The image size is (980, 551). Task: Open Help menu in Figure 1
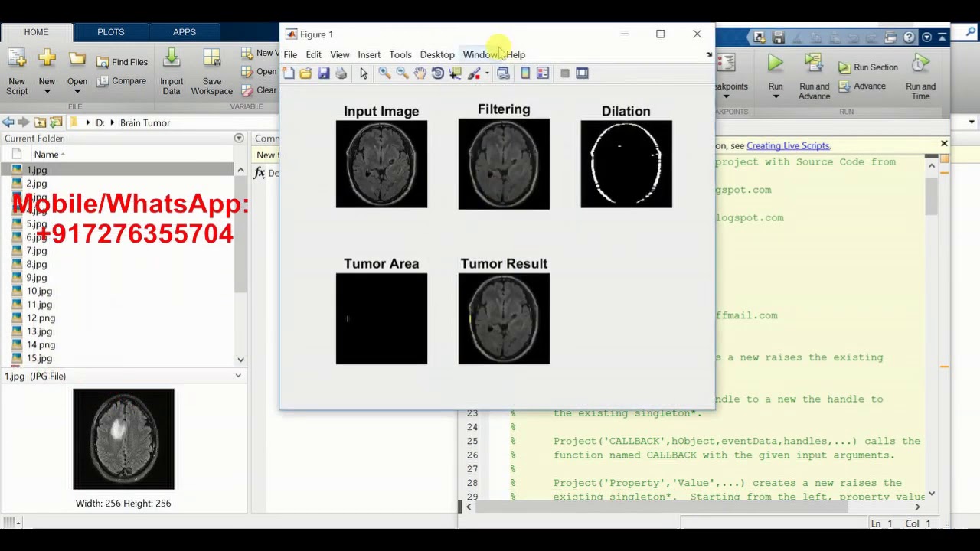516,54
